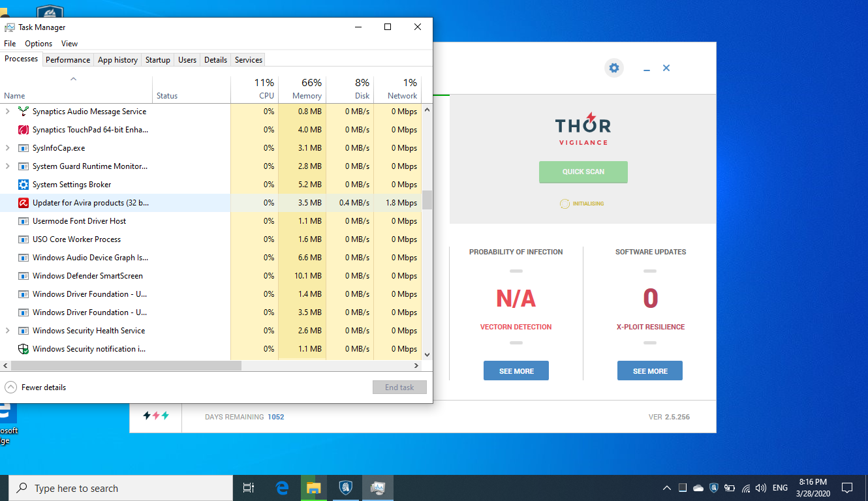Viewport: 868px width, 501px height.
Task: Expand the Windows Security Health Service row
Action: point(8,331)
